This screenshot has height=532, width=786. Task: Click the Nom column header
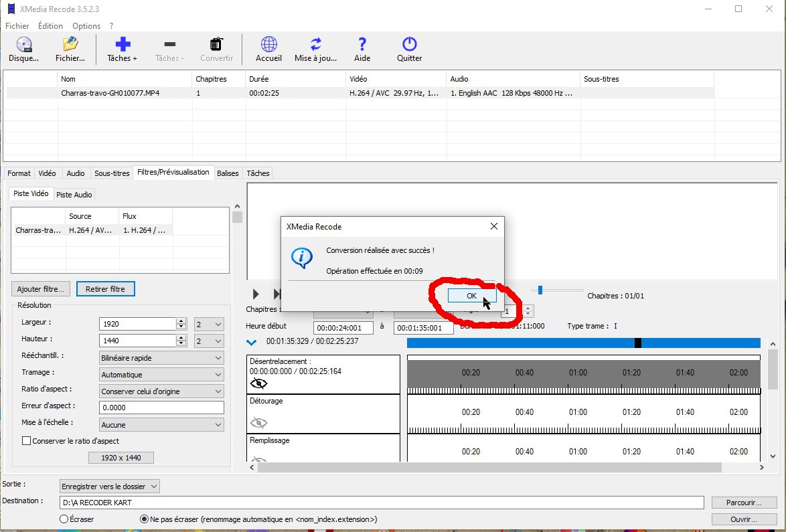125,79
